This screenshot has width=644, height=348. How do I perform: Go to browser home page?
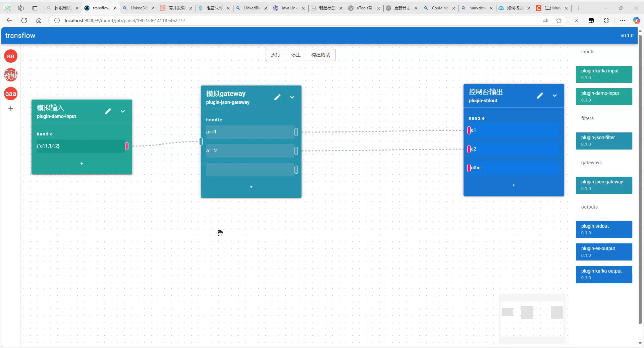(x=39, y=20)
